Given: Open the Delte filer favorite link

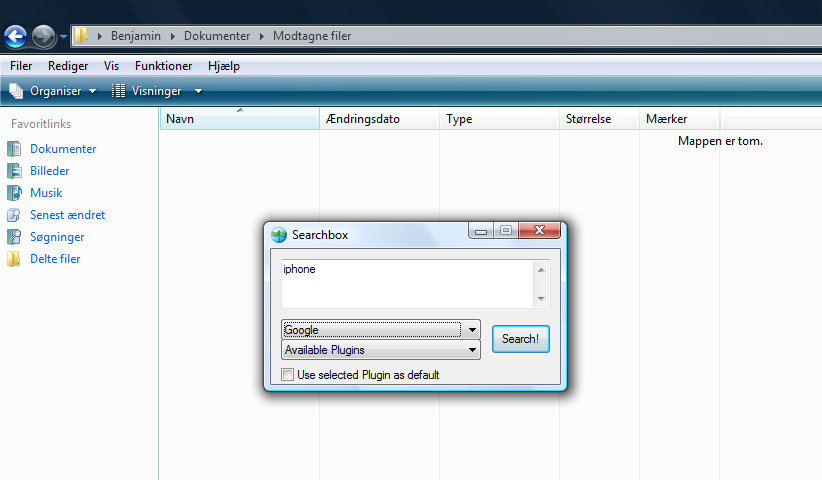Looking at the screenshot, I should coord(55,259).
